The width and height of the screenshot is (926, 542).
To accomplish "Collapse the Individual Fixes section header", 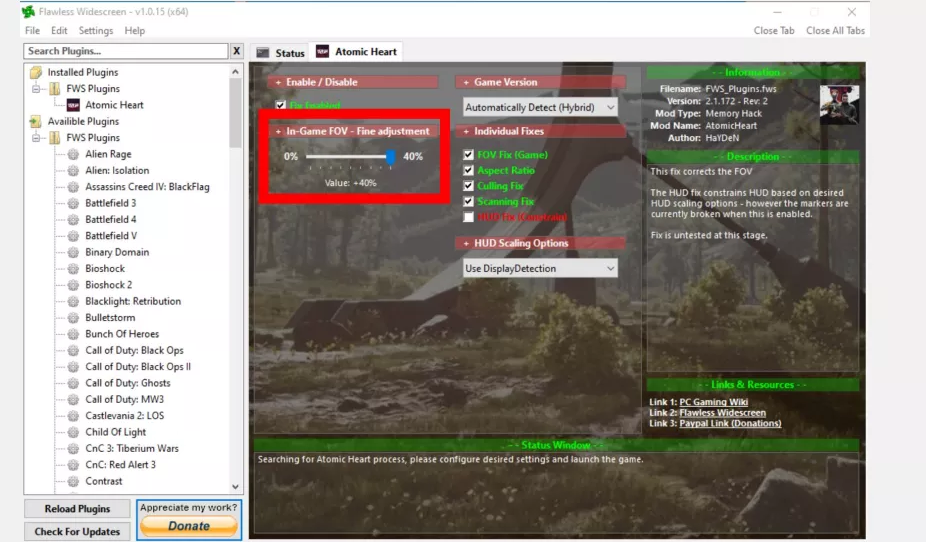I will coord(540,131).
